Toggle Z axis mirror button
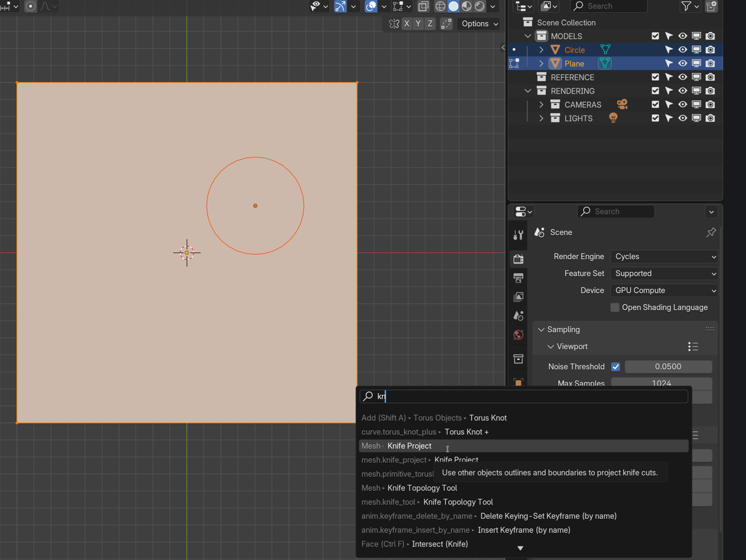This screenshot has width=746, height=560. [430, 24]
